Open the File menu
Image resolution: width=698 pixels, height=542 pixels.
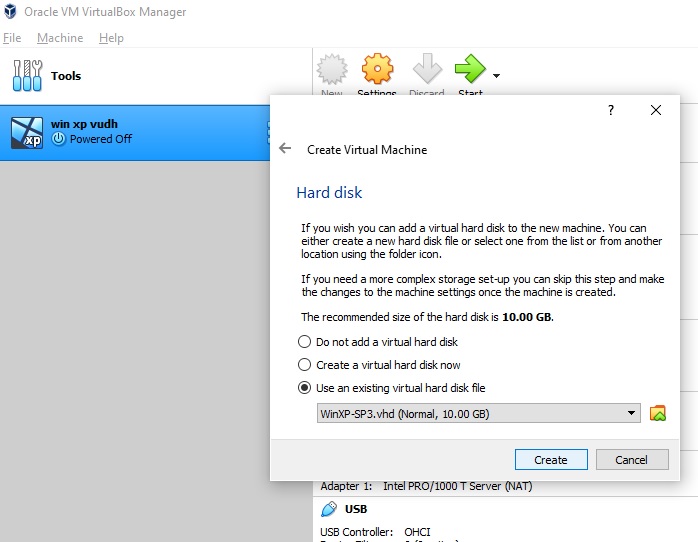point(12,38)
